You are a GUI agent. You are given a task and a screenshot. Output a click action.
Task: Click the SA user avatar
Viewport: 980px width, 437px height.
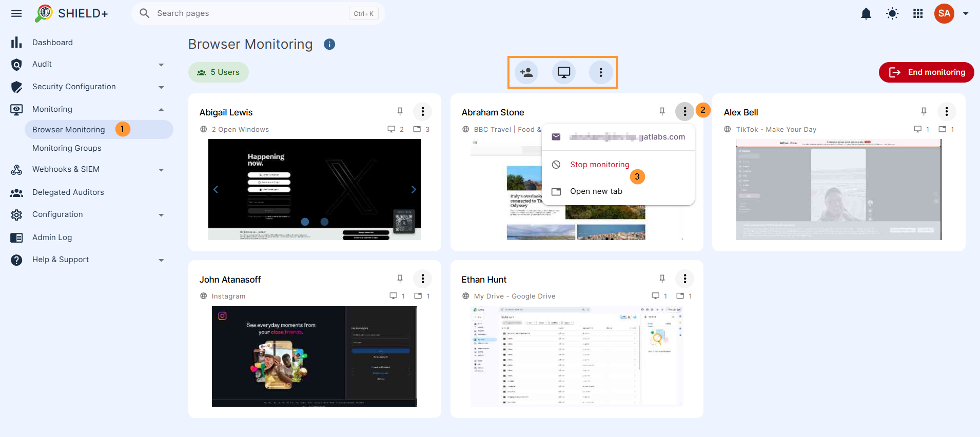[944, 14]
